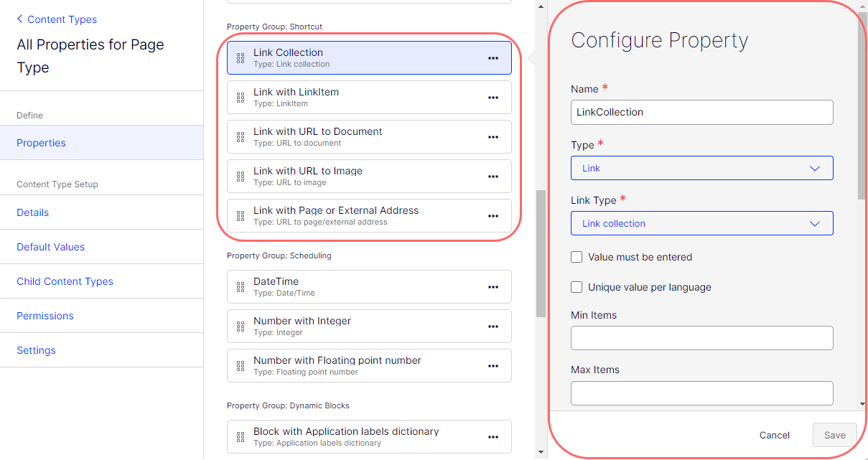Click the drag handle of Number with Integer
Screen dimensions: 868x460
[x=241, y=327]
